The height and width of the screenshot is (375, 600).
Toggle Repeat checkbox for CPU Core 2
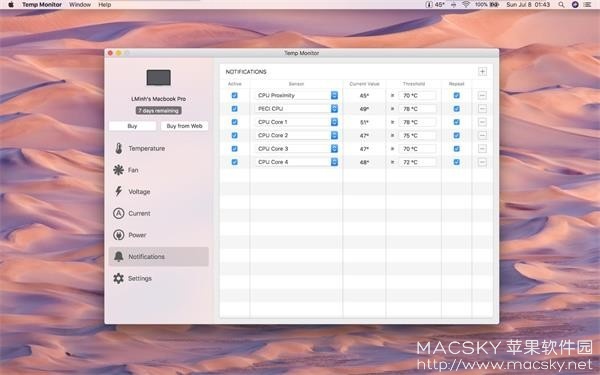pos(457,135)
